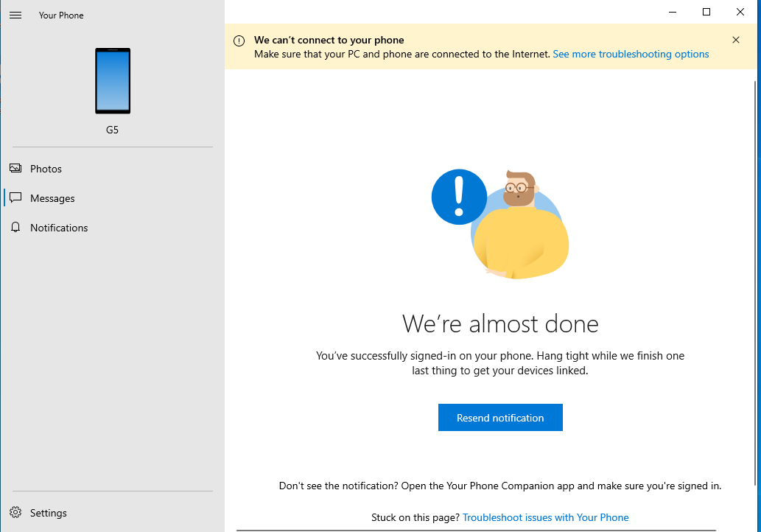Go to Photos text in the sidebar
The image size is (761, 532).
[46, 169]
